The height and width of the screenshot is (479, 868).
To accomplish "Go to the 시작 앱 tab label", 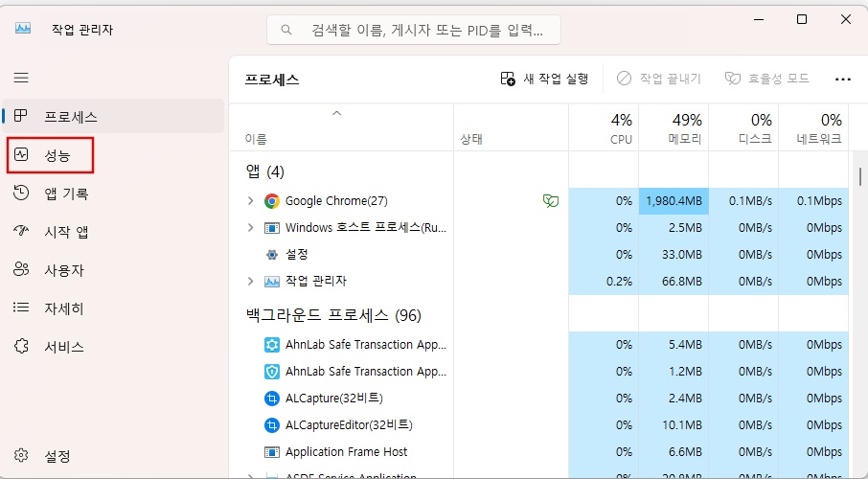I will click(x=66, y=232).
